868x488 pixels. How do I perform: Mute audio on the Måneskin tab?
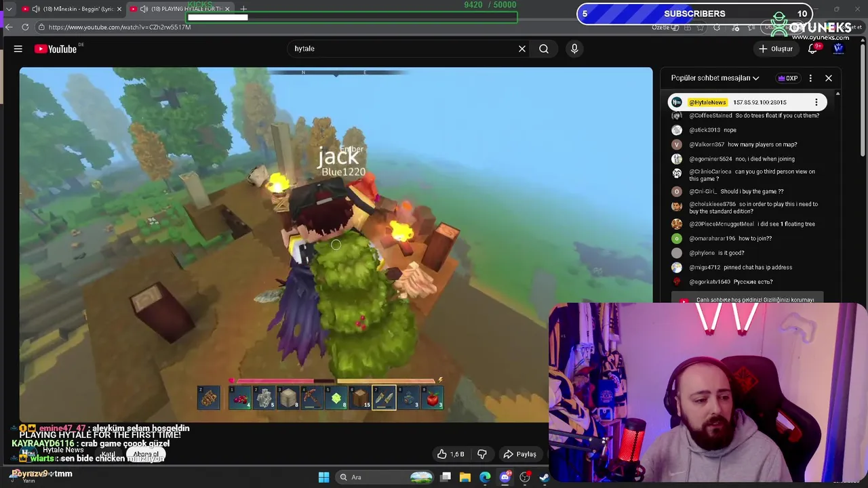(x=36, y=9)
